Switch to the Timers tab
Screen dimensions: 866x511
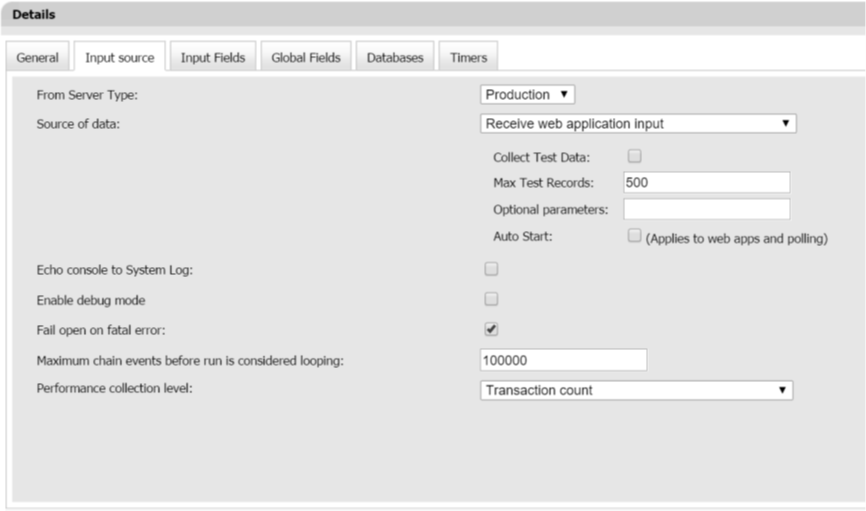[x=468, y=58]
